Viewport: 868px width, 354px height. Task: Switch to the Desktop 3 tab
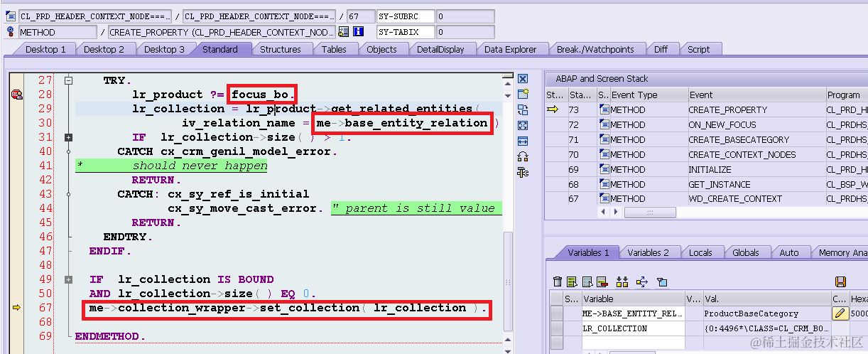pos(164,49)
